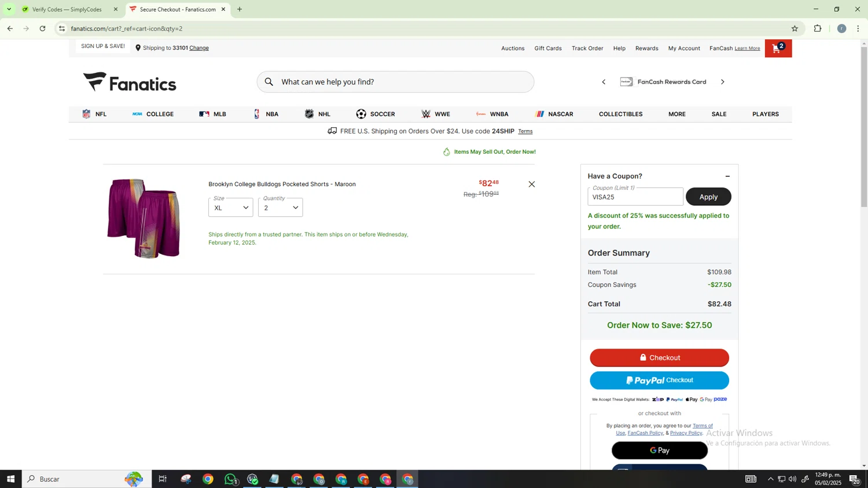Open the MLB menu

pos(212,114)
